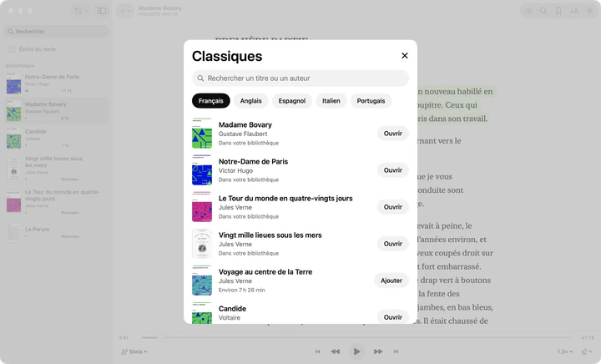The width and height of the screenshot is (601, 364).
Task: Select the Français language filter
Action: (x=211, y=101)
